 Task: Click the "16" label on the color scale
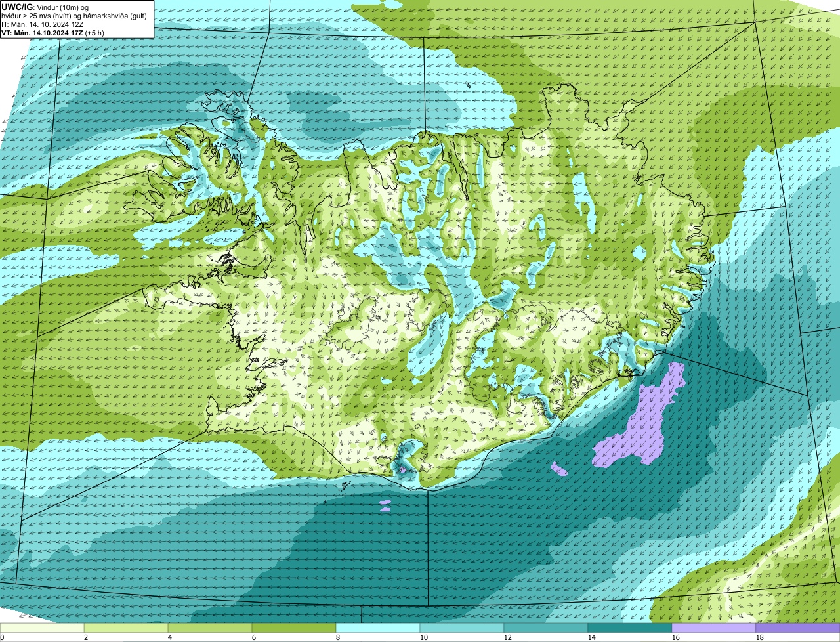(676, 637)
